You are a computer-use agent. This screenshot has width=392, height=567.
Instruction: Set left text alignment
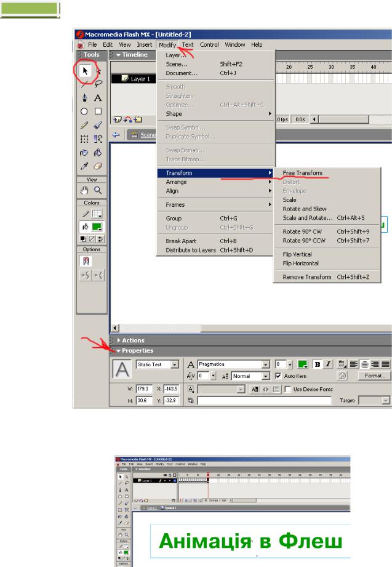click(354, 364)
